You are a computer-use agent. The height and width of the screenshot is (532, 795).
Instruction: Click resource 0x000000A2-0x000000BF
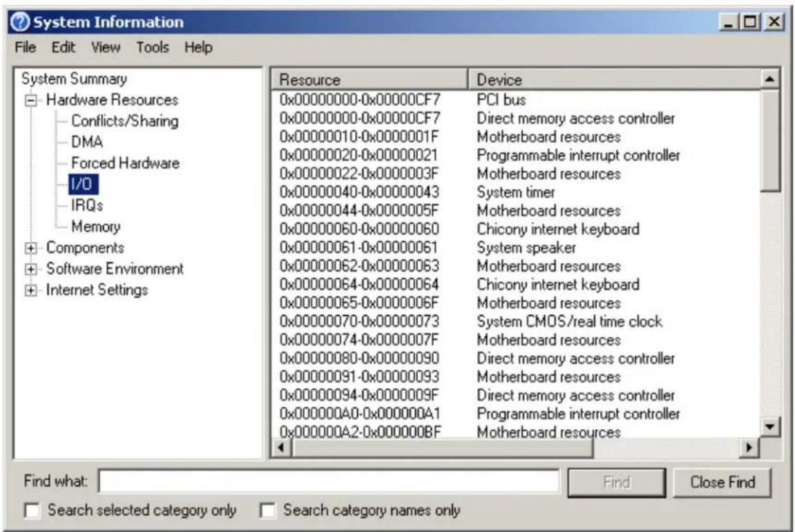point(361,432)
